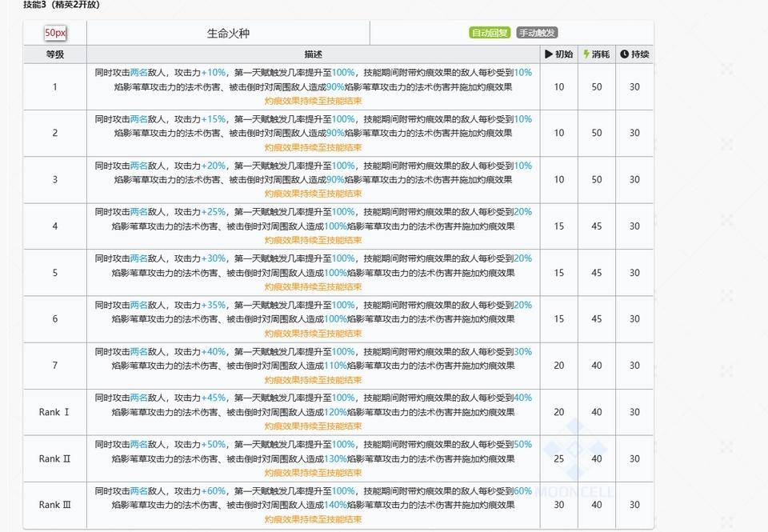Viewport: 768px width, 532px height.
Task: Click Rank Ⅱ row's 持续 value 30
Action: tap(634, 458)
